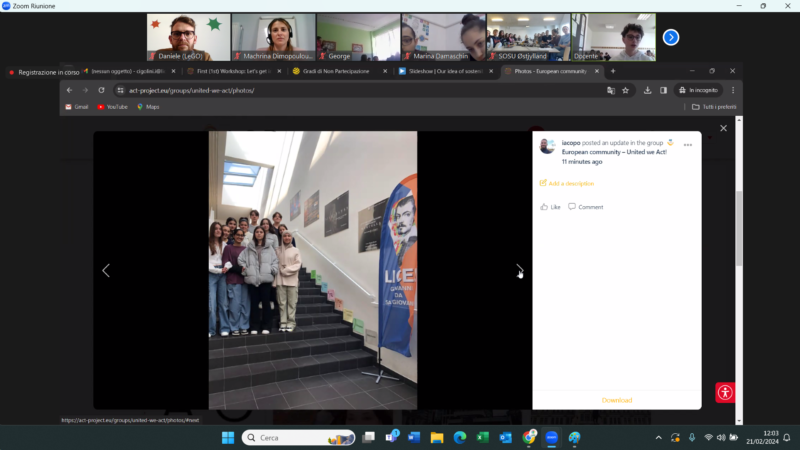Go to the previous photo in lightbox
Screen dimensions: 800x450
(106, 270)
